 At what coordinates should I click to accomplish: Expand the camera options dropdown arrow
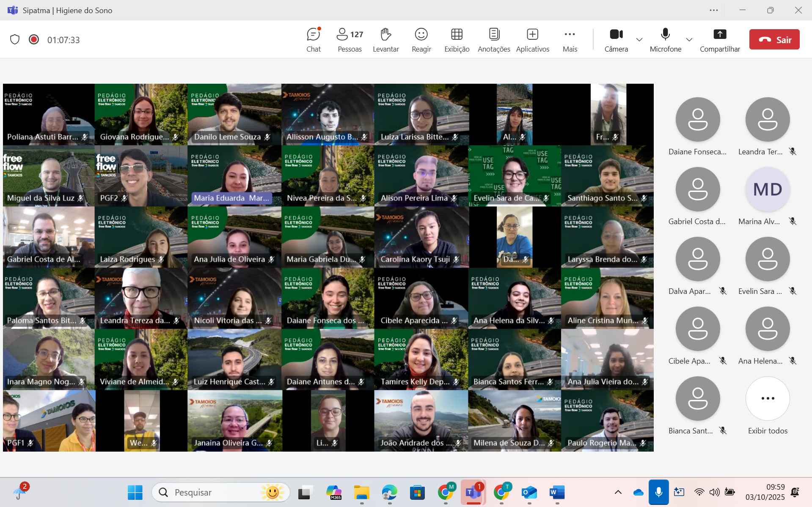pos(639,40)
